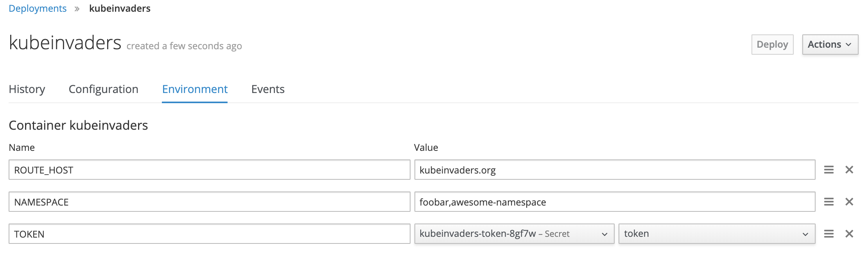Edit the kubeinvaders.org value field
Screen dimensions: 868x254
[x=615, y=170]
